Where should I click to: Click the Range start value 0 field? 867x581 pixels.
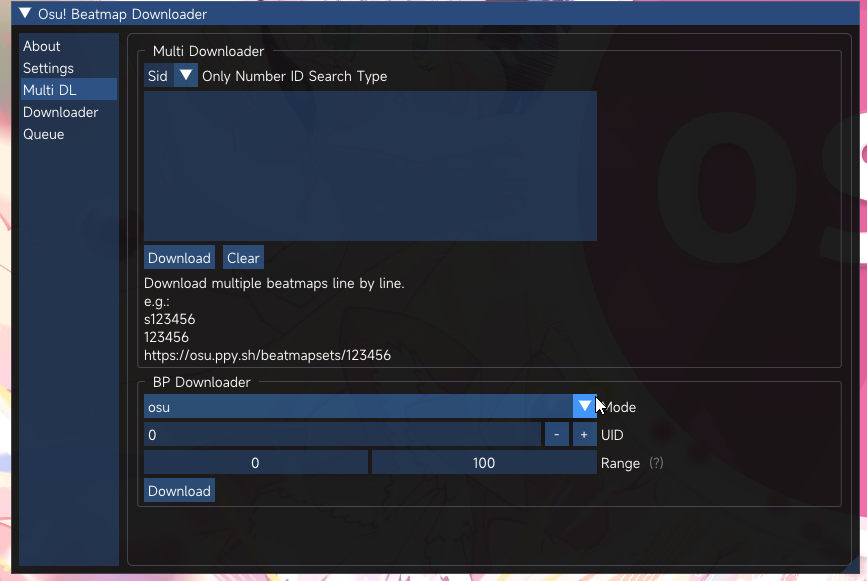point(255,463)
